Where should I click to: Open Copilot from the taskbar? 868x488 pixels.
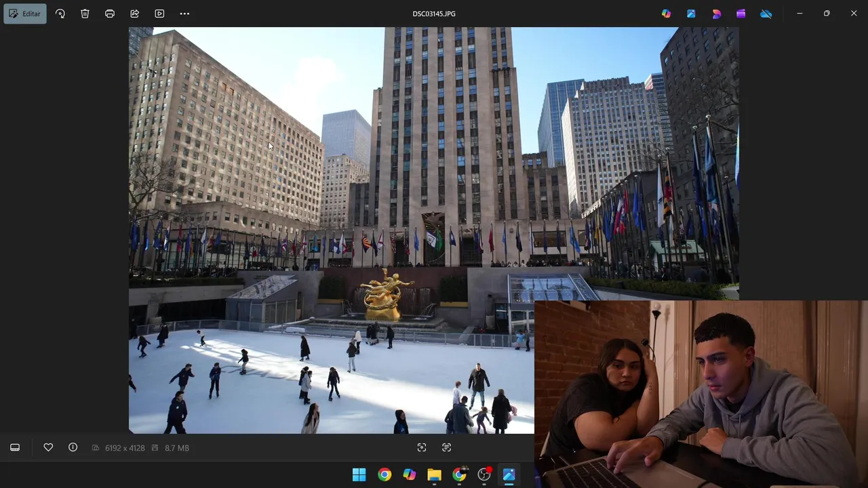click(x=410, y=474)
